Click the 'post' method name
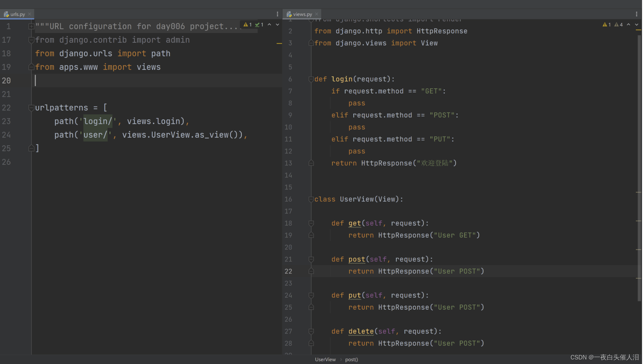The width and height of the screenshot is (644, 364). pos(357,259)
